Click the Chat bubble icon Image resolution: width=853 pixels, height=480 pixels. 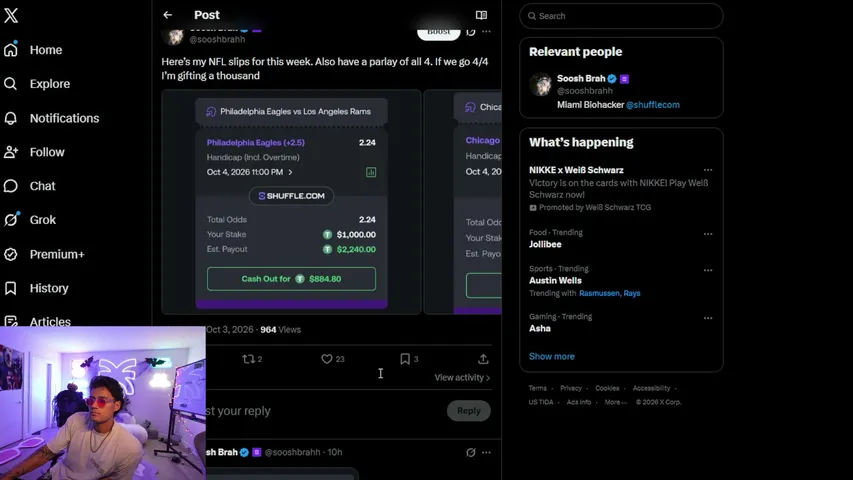[10, 186]
